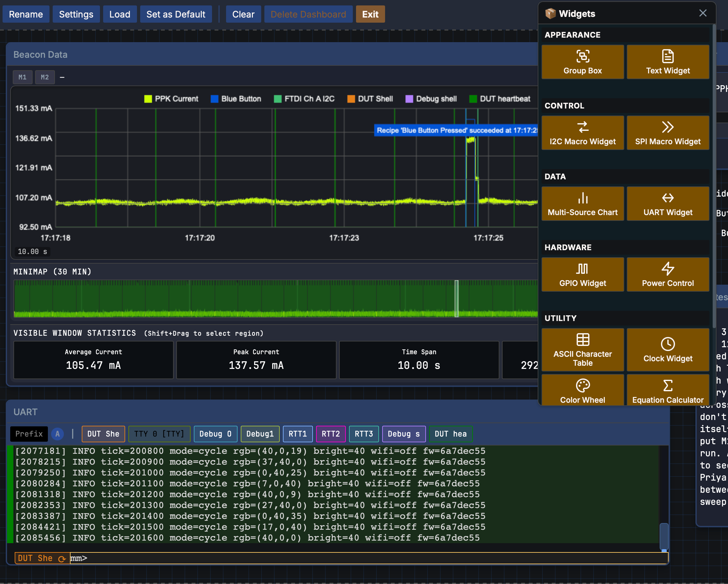Toggle the A prefix mode button
This screenshot has height=584, width=728.
[x=57, y=434]
